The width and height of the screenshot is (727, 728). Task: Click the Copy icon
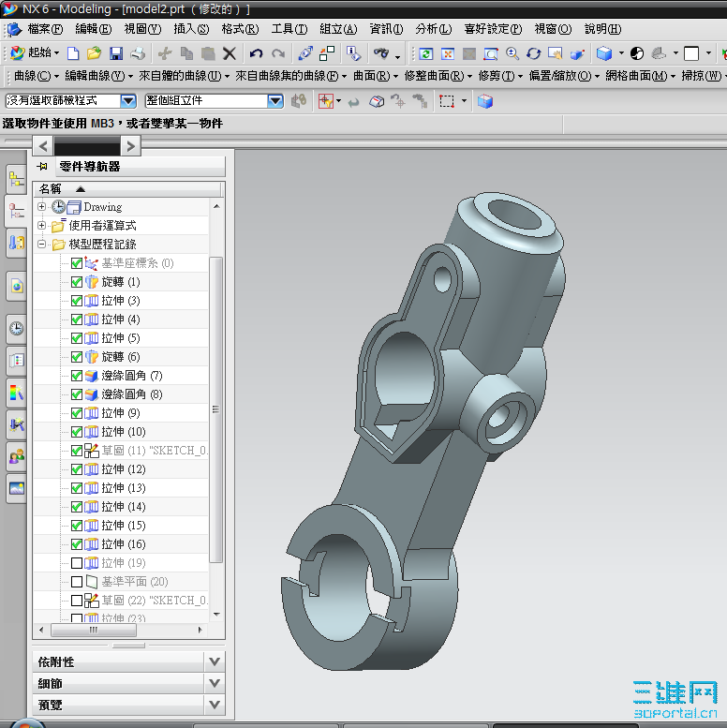186,53
